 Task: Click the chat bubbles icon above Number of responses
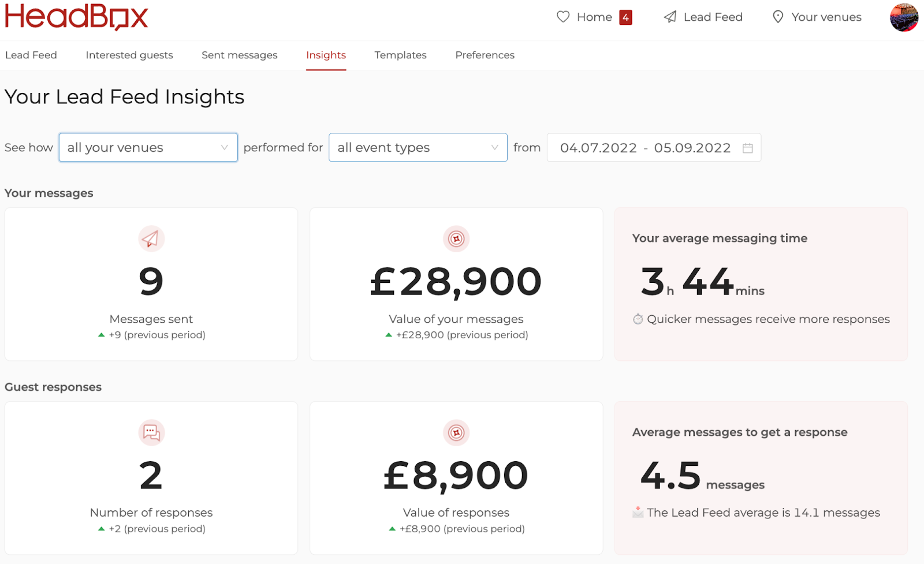(x=151, y=432)
